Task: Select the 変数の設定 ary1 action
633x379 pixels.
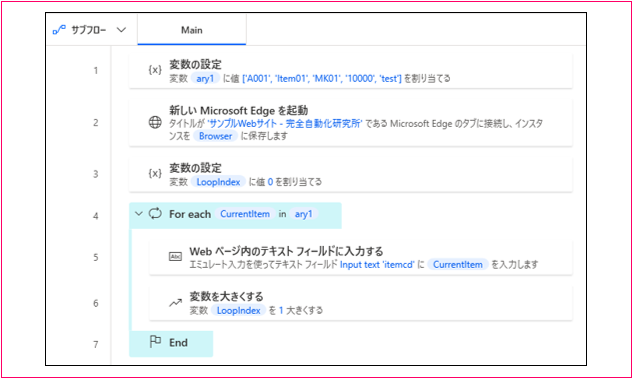Action: (350, 71)
